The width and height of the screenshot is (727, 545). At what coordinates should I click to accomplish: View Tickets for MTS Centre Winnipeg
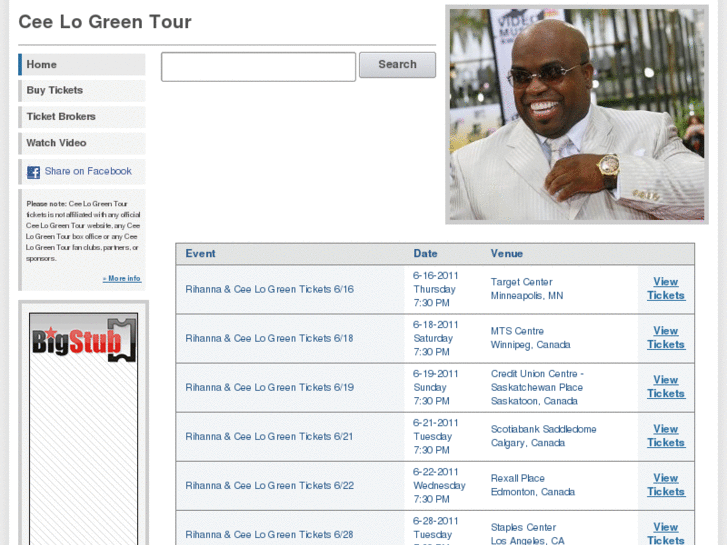666,338
